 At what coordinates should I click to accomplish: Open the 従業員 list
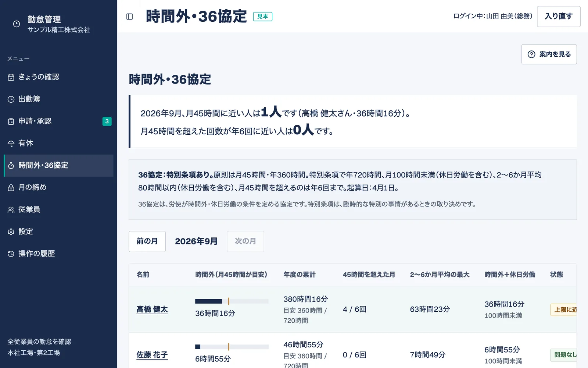pos(58,210)
